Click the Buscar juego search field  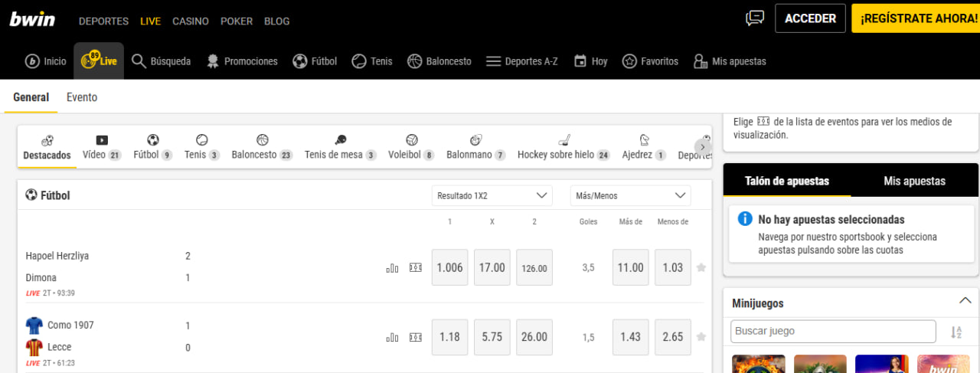(x=833, y=331)
